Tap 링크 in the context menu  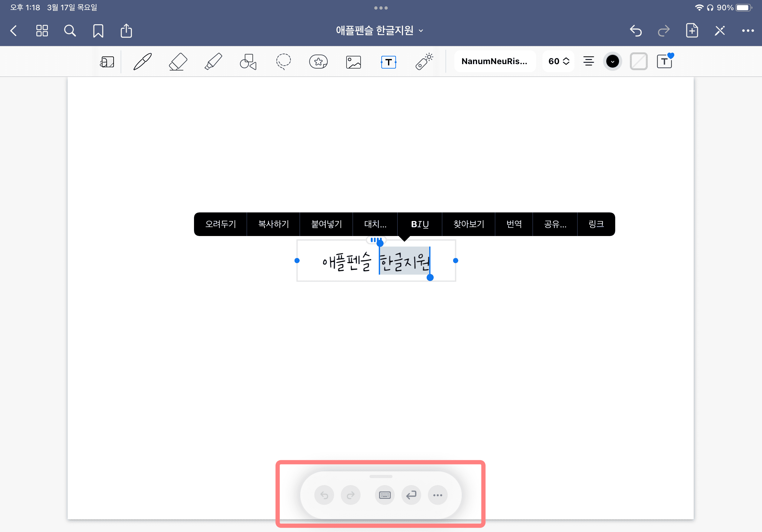click(596, 224)
